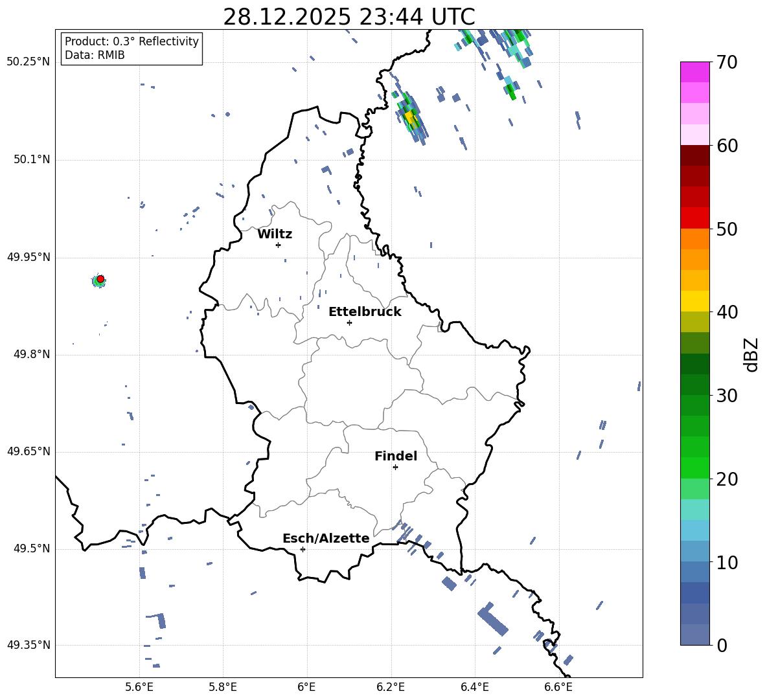Click the cross marker below Ettelbruck
The width and height of the screenshot is (767, 700).
point(349,323)
